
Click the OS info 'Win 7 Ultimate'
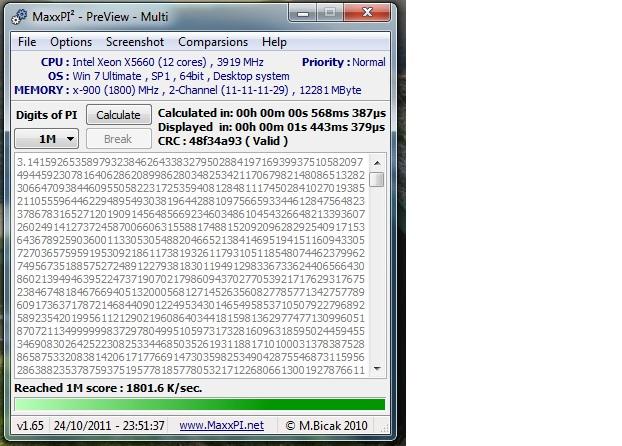pyautogui.click(x=107, y=76)
